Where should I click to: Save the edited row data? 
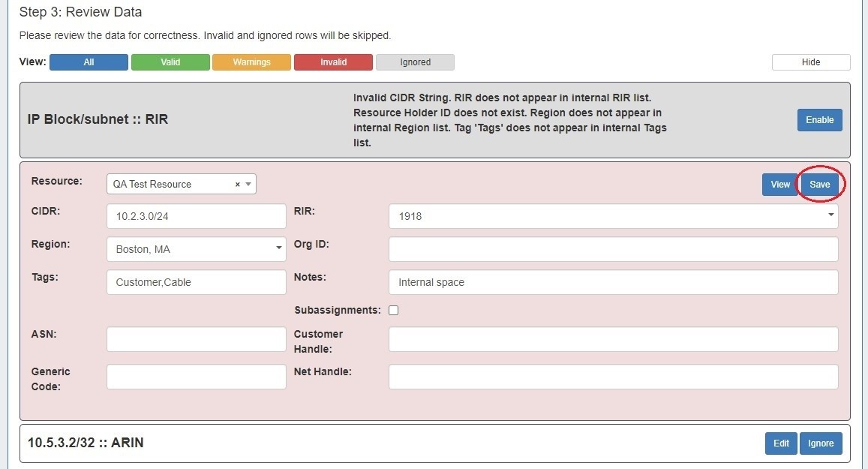[x=819, y=185]
